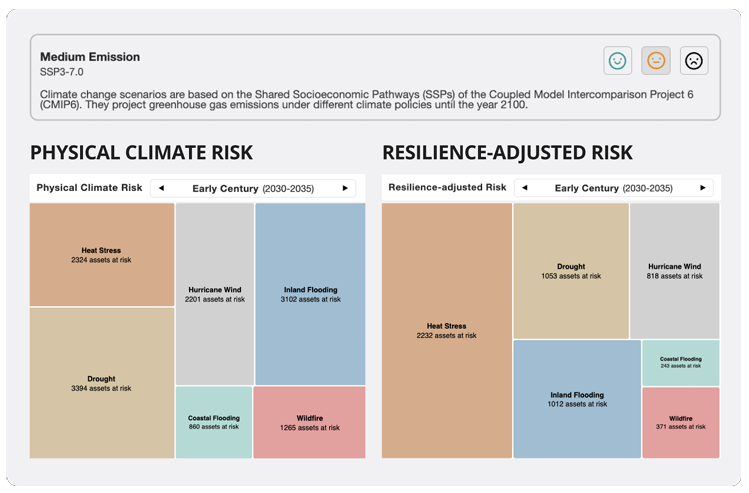Go to previous period in Physical Climate Risk

[162, 188]
